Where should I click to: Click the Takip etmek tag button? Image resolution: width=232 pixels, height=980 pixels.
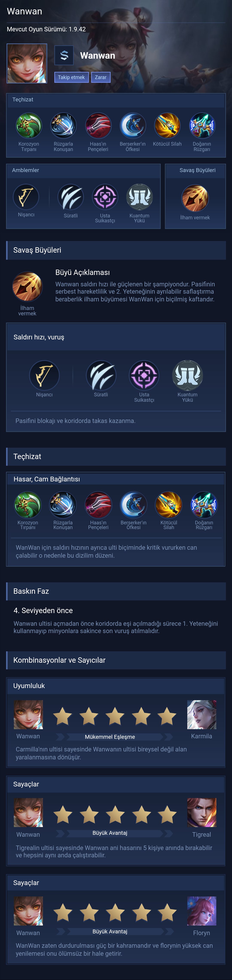click(x=72, y=77)
